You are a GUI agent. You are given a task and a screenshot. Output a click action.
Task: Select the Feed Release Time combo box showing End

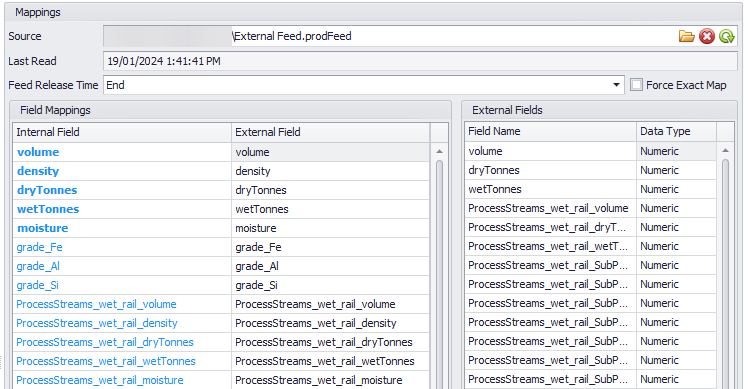pyautogui.click(x=364, y=85)
